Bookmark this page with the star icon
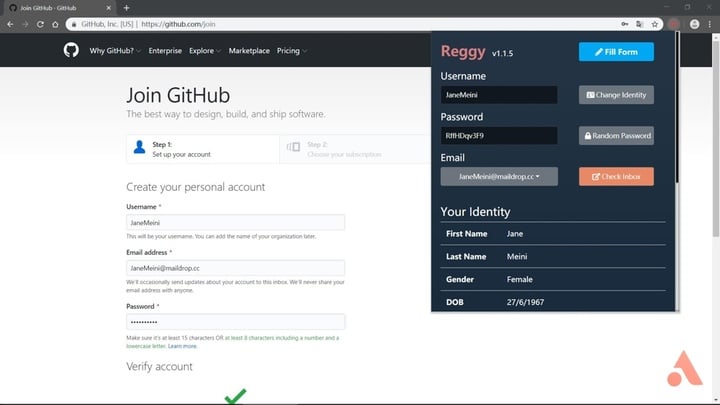720x405 pixels. point(655,23)
